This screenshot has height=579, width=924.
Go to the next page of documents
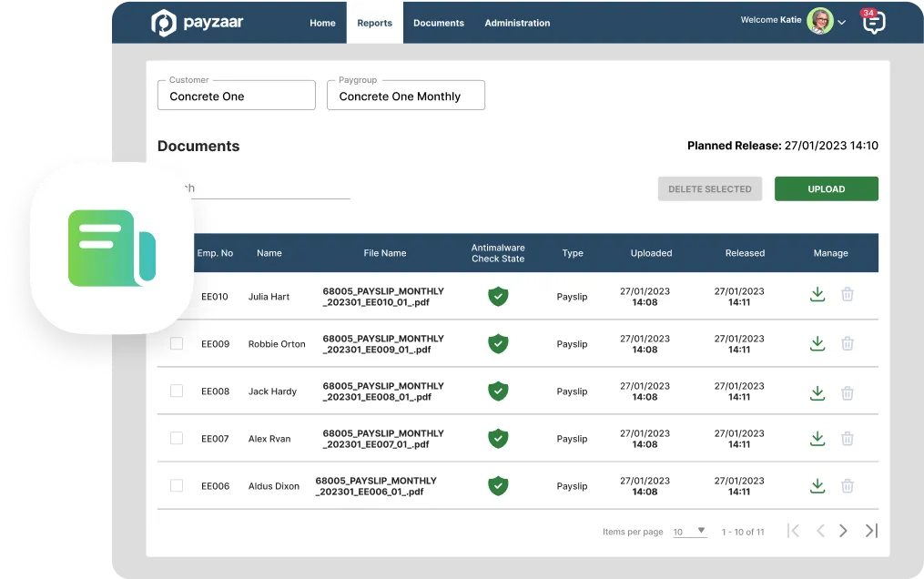[x=844, y=530]
